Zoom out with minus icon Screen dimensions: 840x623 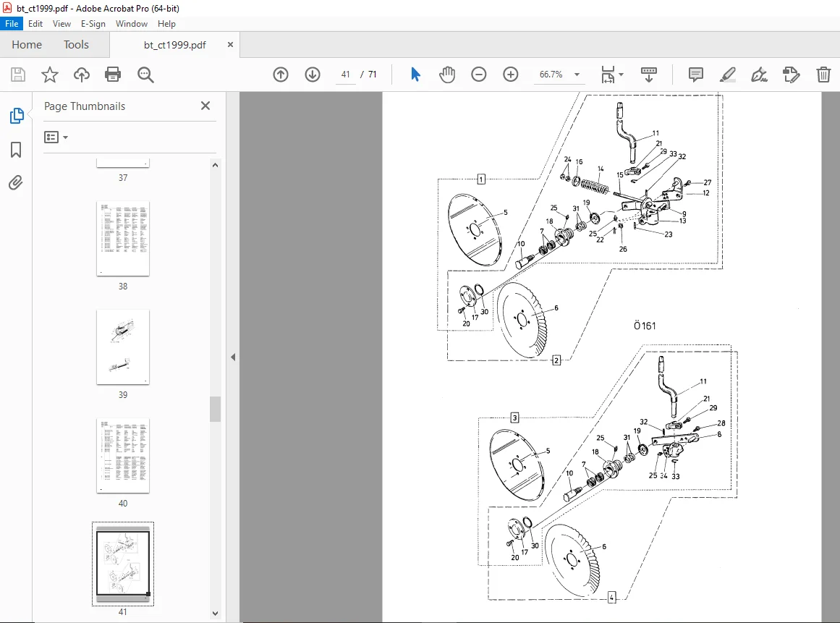(479, 75)
